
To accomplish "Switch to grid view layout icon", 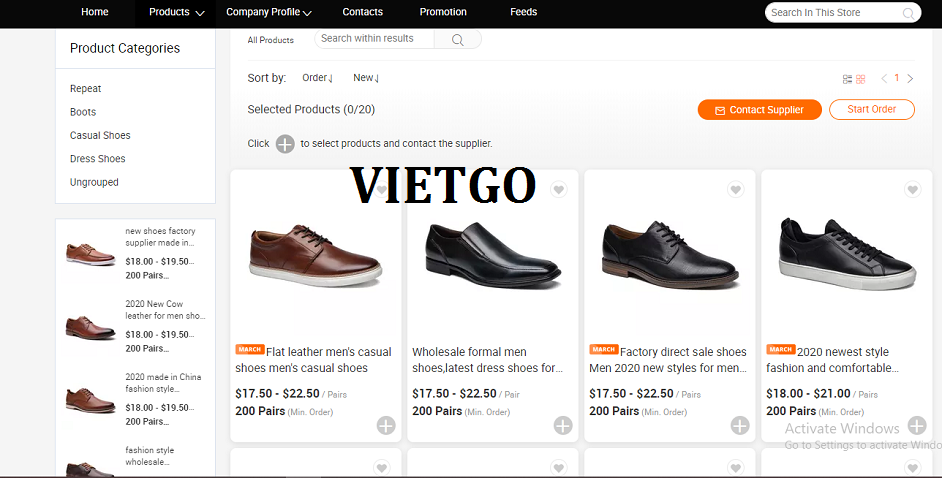I will tap(860, 79).
